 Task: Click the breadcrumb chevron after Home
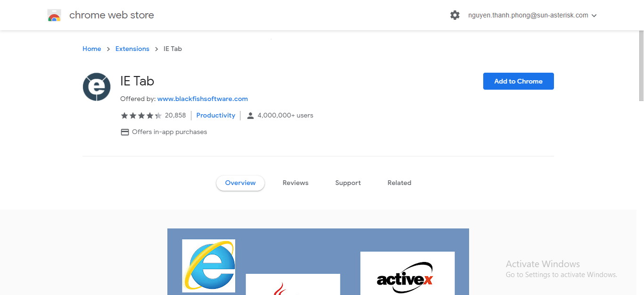point(108,49)
